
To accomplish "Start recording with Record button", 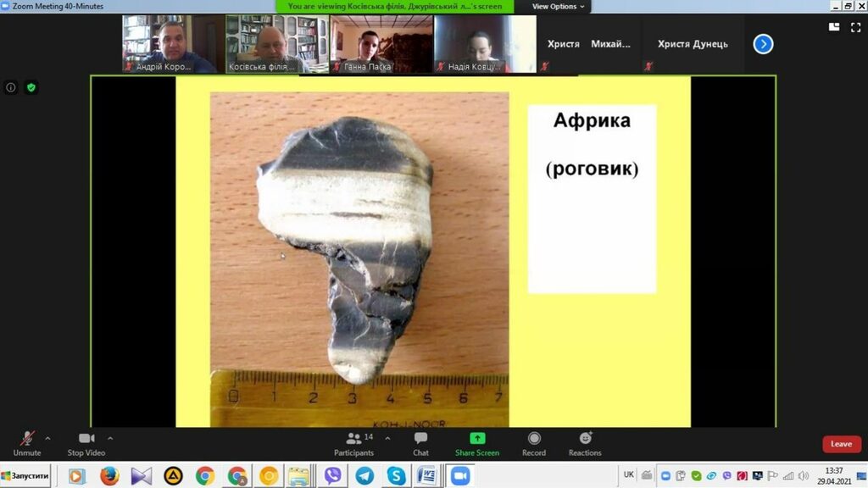I will (x=534, y=439).
